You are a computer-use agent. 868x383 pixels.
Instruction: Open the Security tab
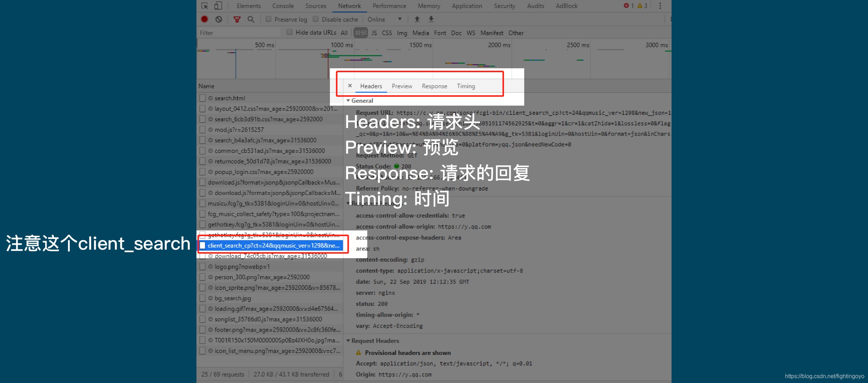click(504, 6)
